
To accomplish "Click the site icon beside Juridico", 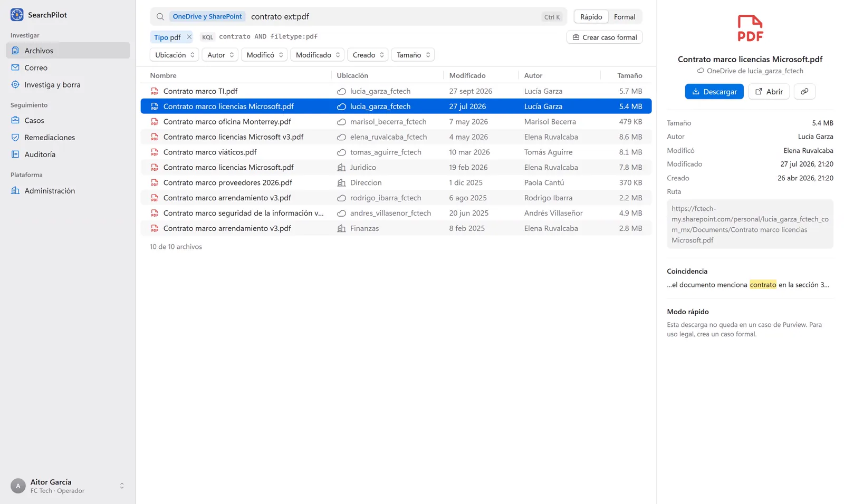I will pyautogui.click(x=341, y=168).
